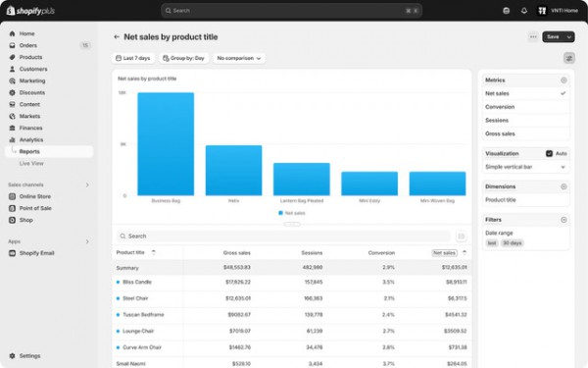Toggle the report configuration panel icon
The image size is (588, 368).
568,58
